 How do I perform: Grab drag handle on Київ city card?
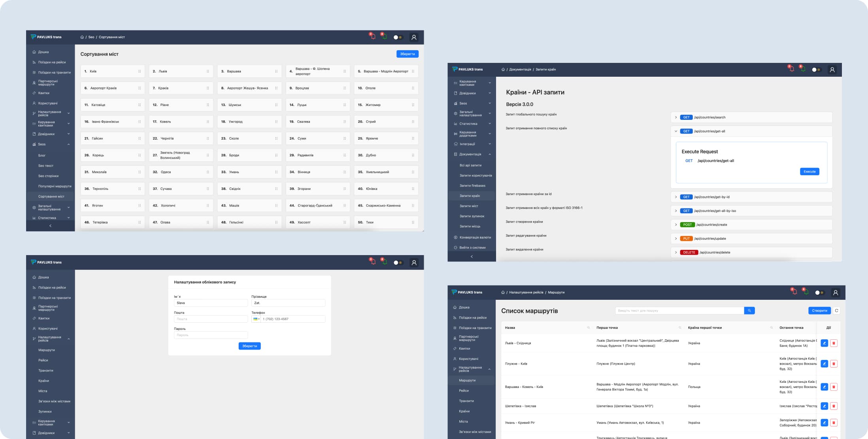[x=140, y=72]
